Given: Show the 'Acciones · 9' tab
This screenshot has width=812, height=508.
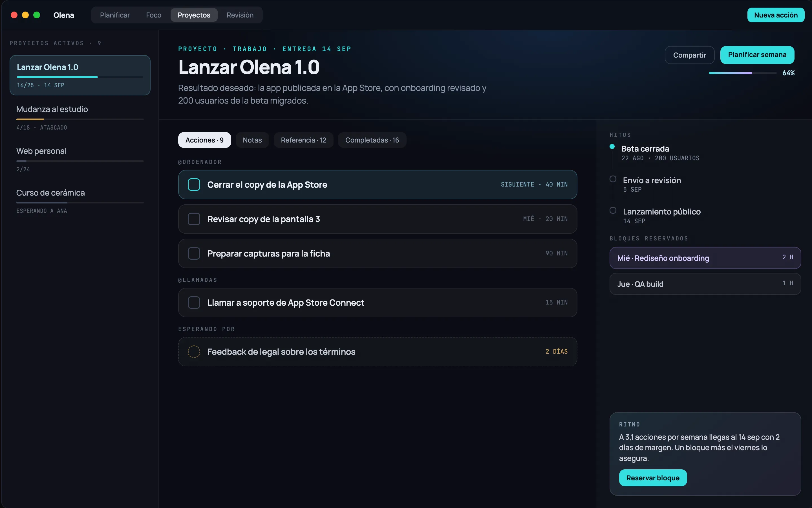Looking at the screenshot, I should (205, 140).
